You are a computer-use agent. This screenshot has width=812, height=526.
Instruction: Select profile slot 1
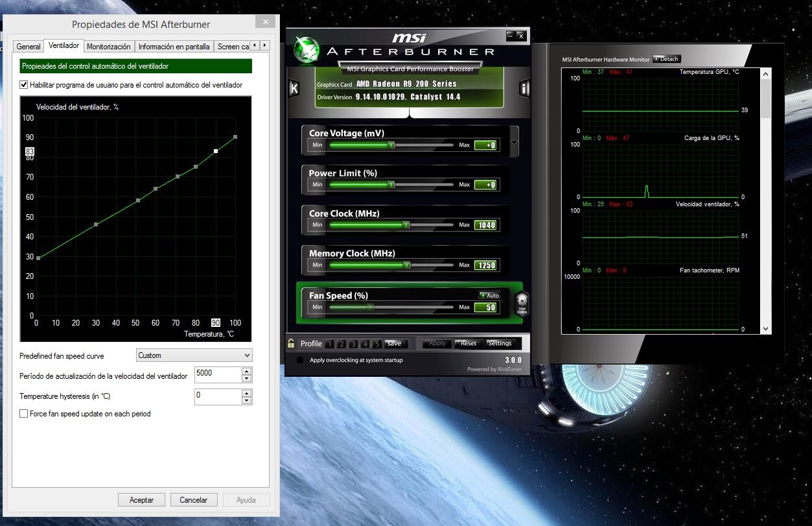pos(329,344)
